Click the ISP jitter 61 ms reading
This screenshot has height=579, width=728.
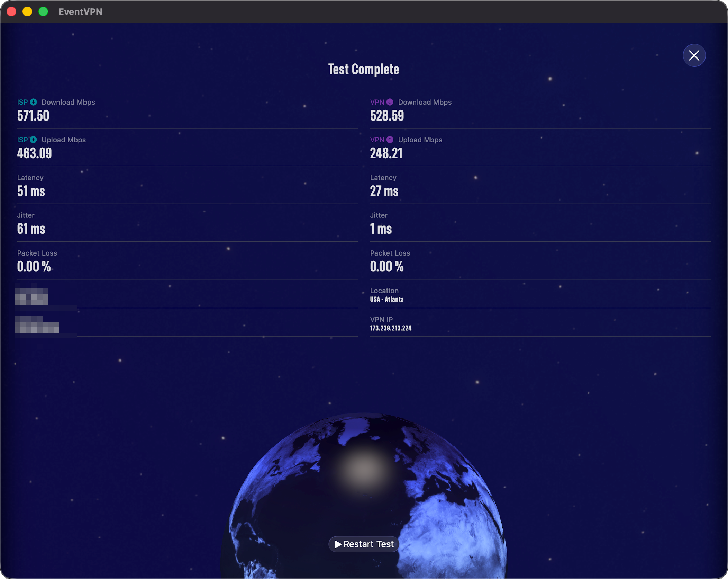click(x=31, y=229)
